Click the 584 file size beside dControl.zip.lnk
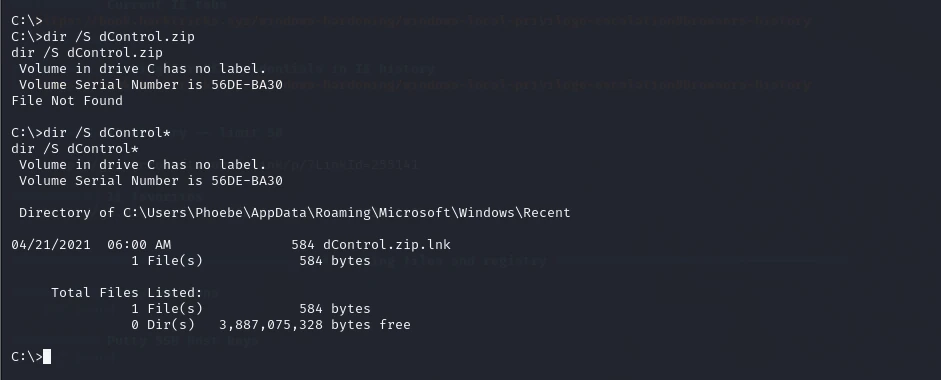941x380 pixels. point(303,244)
